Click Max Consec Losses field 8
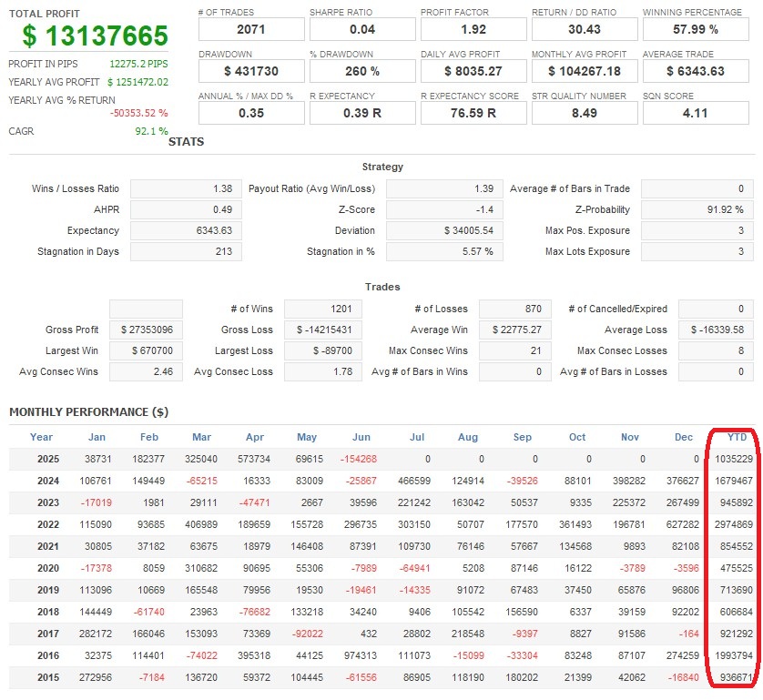The width and height of the screenshot is (763, 700). 716,350
